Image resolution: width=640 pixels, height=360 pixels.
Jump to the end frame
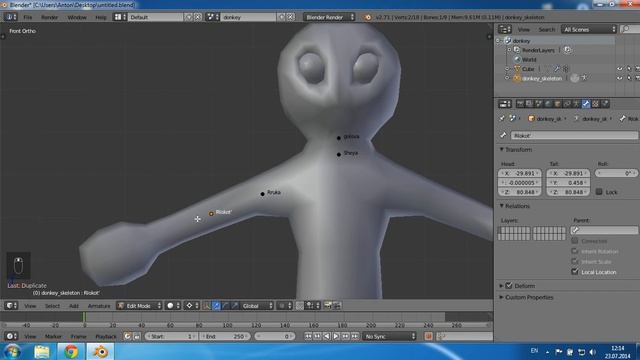coord(355,336)
